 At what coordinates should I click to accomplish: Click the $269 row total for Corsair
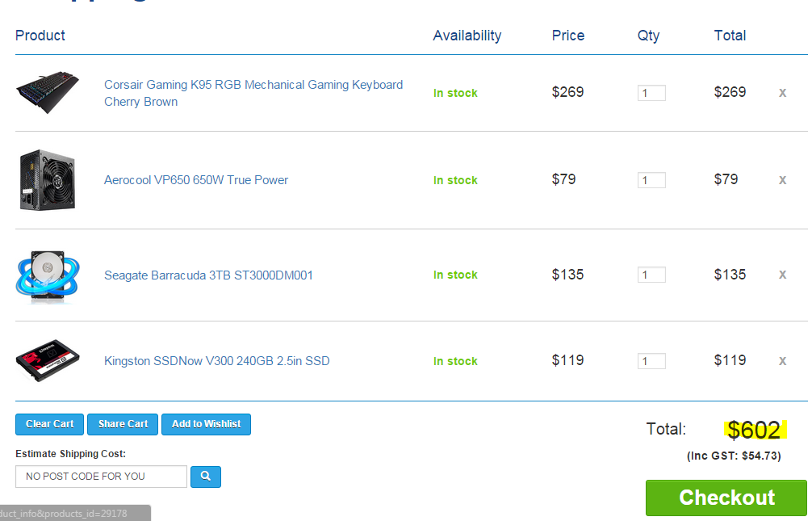pos(730,92)
